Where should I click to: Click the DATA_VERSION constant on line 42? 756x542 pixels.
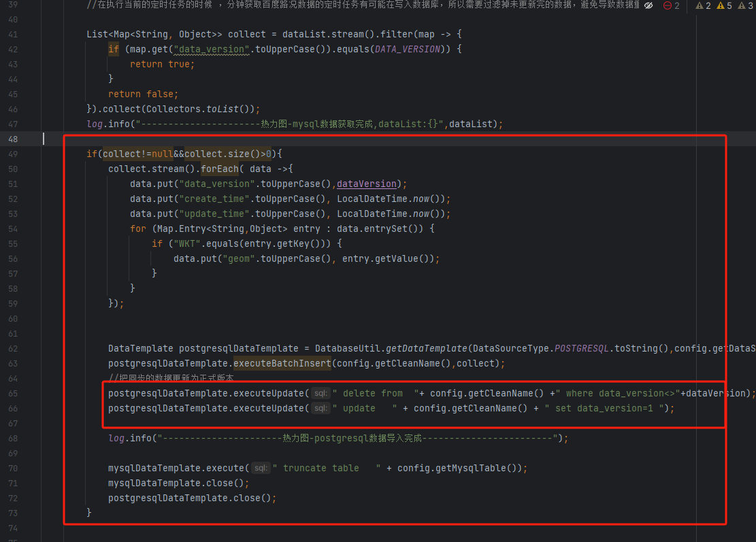click(408, 49)
